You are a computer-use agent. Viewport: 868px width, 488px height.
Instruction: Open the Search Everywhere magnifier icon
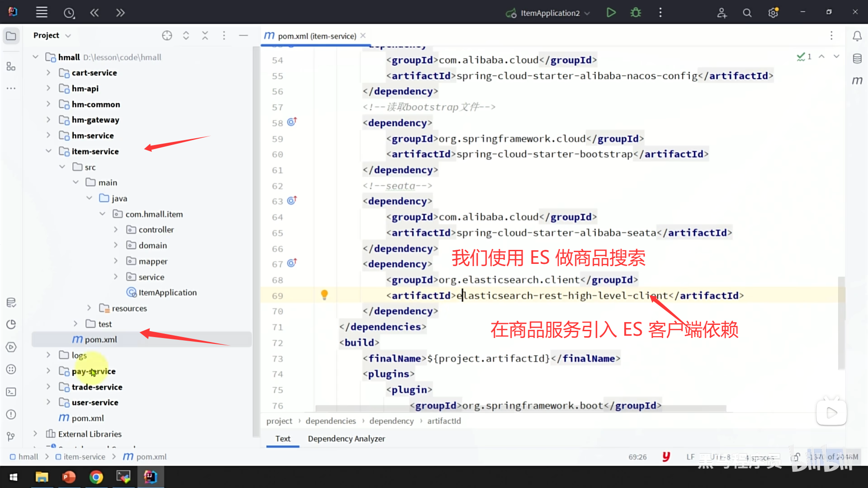(x=747, y=13)
